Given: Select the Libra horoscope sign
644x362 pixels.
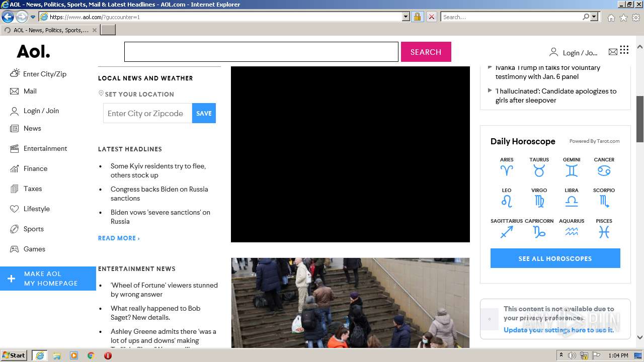Looking at the screenshot, I should point(572,198).
